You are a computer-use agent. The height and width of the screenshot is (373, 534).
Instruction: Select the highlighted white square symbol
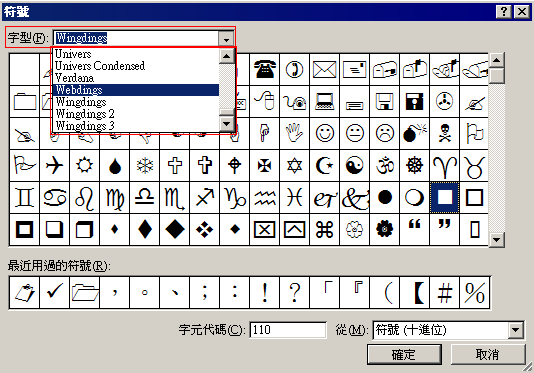click(x=444, y=198)
